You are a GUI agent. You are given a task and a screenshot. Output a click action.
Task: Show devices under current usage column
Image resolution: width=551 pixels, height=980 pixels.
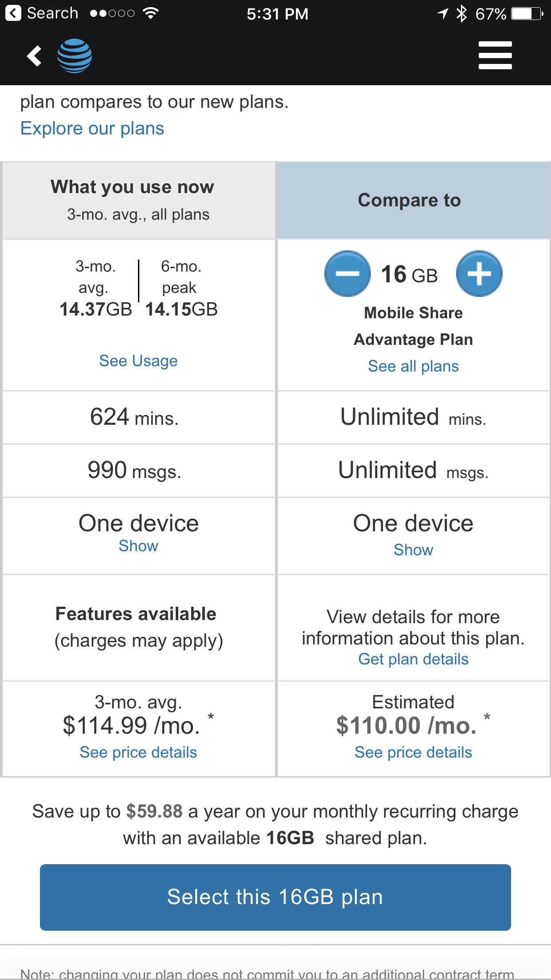(138, 546)
